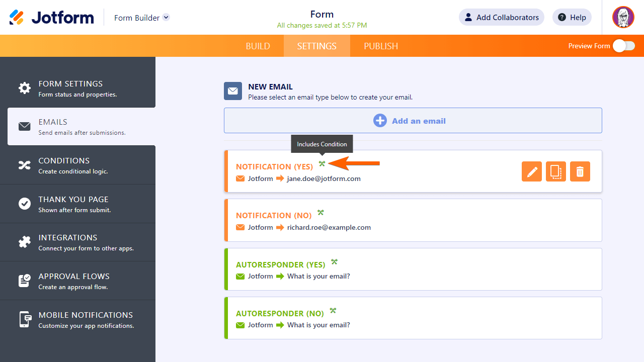Switch to the PUBLISH tab

pyautogui.click(x=381, y=46)
